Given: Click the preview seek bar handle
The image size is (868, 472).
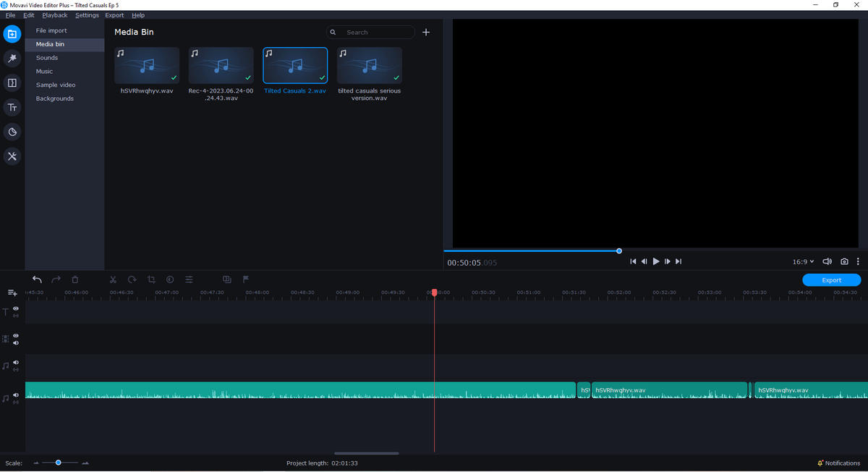Looking at the screenshot, I should pos(619,251).
